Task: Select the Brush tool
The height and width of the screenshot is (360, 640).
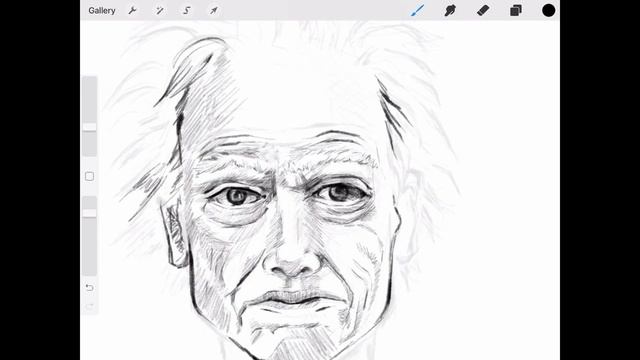Action: (x=417, y=11)
